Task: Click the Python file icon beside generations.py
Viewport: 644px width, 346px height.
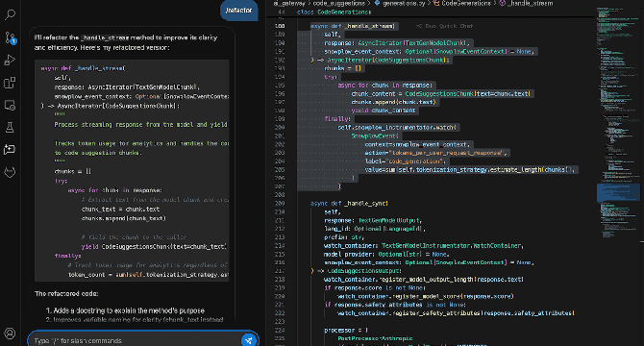Action: (x=377, y=3)
